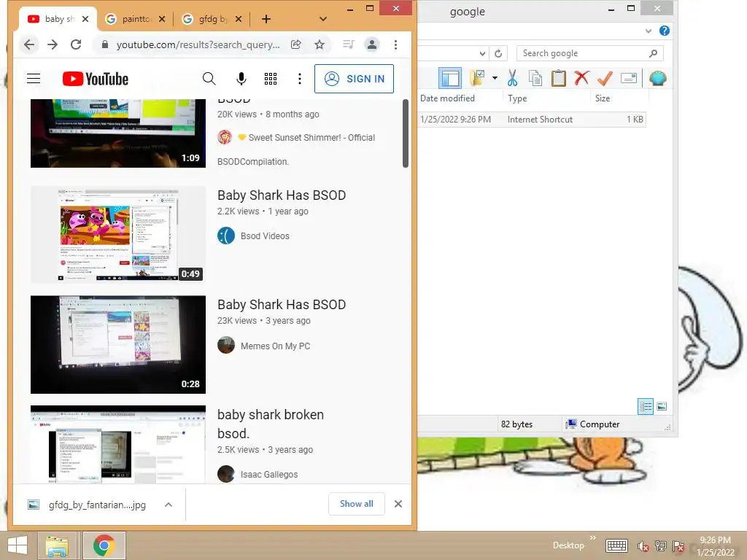Click the Rename icon in Explorer
747x560 pixels.
point(628,78)
